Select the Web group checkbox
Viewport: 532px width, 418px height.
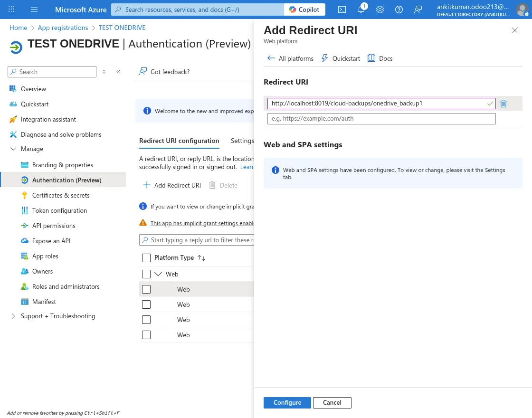(x=146, y=274)
